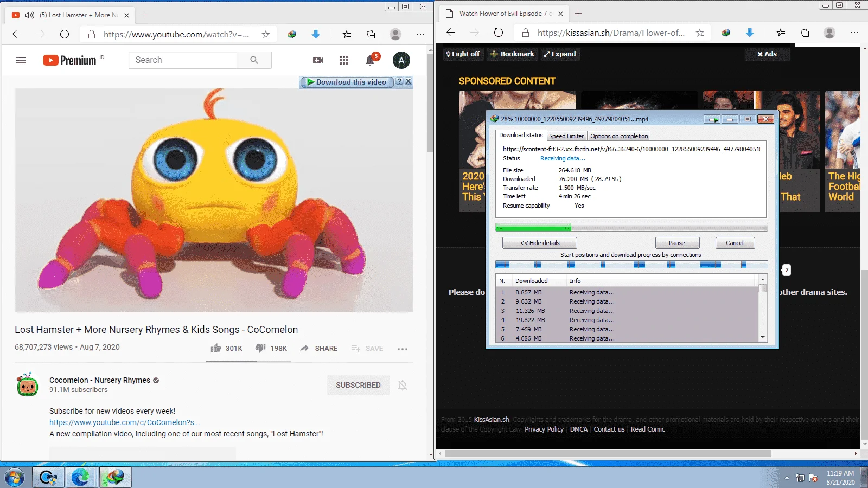Image resolution: width=868 pixels, height=488 pixels.
Task: Click YouTube Premium logo
Action: click(x=69, y=60)
